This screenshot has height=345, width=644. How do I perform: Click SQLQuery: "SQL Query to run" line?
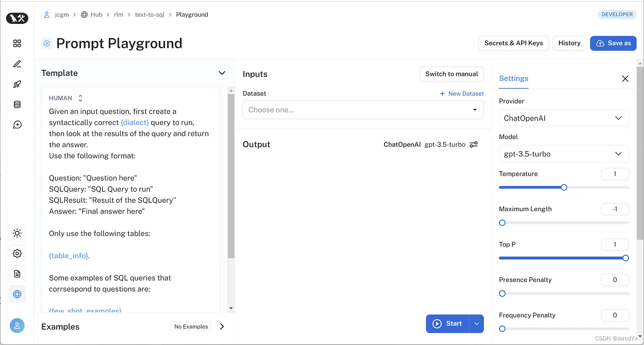pos(101,189)
